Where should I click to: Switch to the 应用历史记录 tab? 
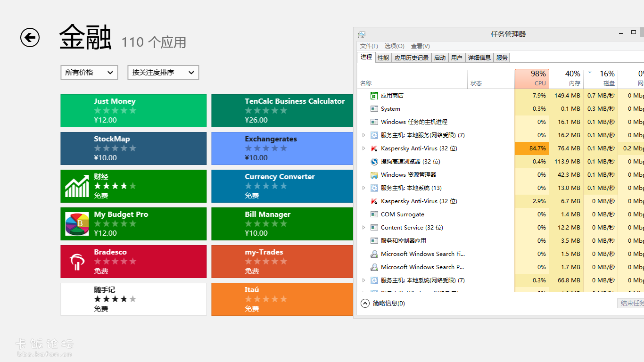point(412,58)
